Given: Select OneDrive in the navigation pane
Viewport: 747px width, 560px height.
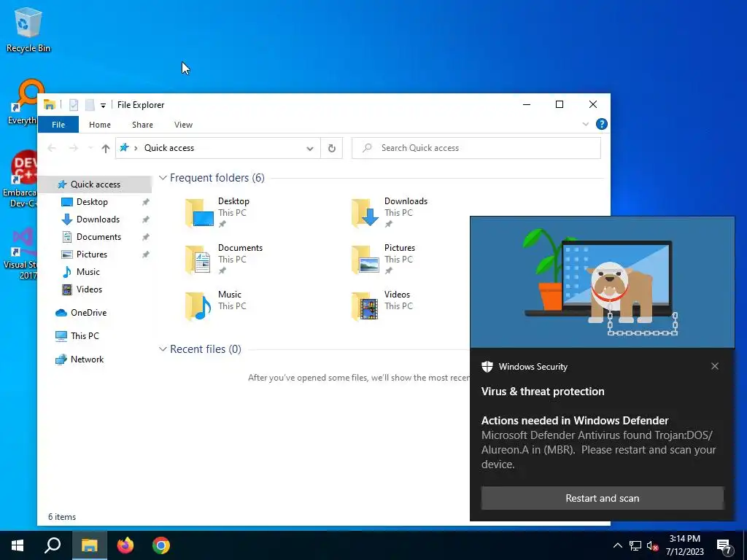Looking at the screenshot, I should point(88,313).
